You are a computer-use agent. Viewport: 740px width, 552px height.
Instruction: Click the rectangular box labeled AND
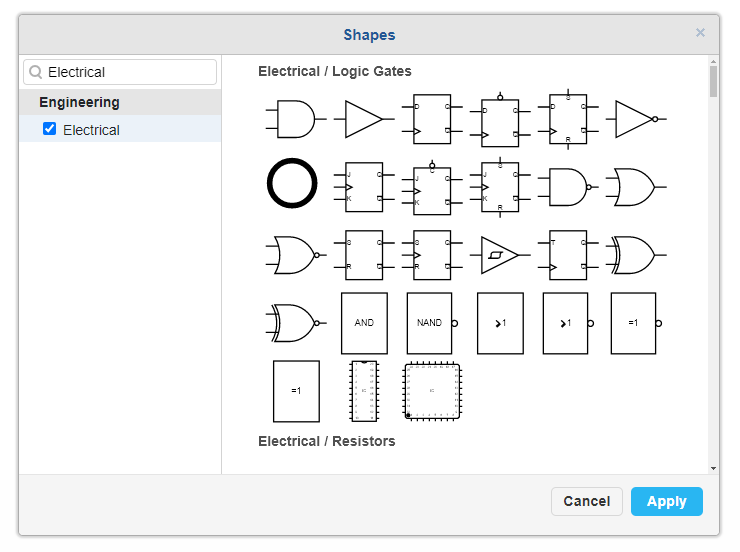[x=364, y=323]
